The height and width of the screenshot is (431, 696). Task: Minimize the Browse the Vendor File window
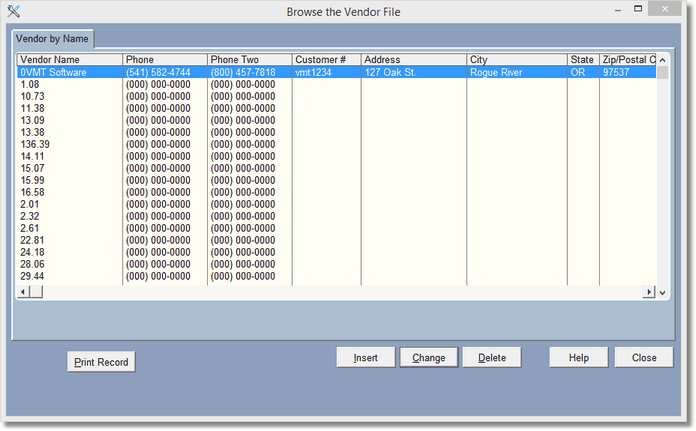click(617, 9)
